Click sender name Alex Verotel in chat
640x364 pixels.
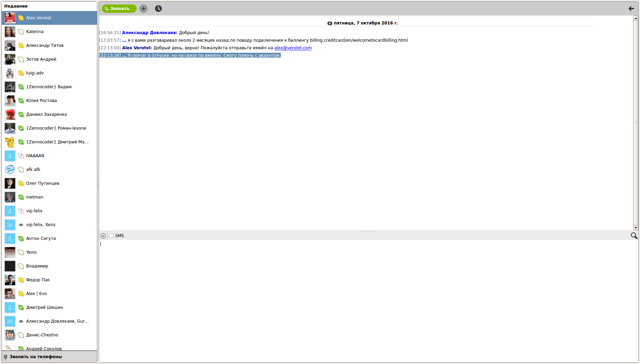(x=137, y=48)
